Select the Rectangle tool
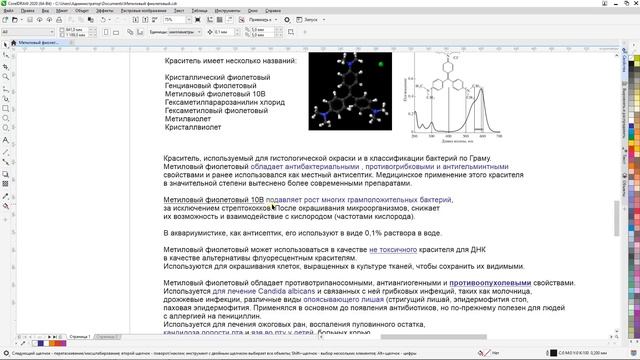This screenshot has width=640, height=360. (5, 109)
